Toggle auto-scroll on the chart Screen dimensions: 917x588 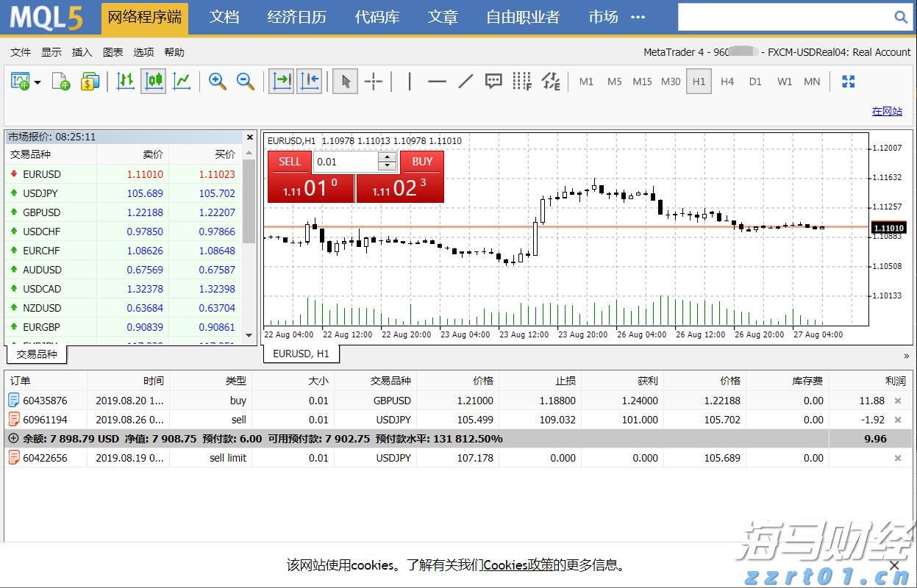[x=280, y=81]
